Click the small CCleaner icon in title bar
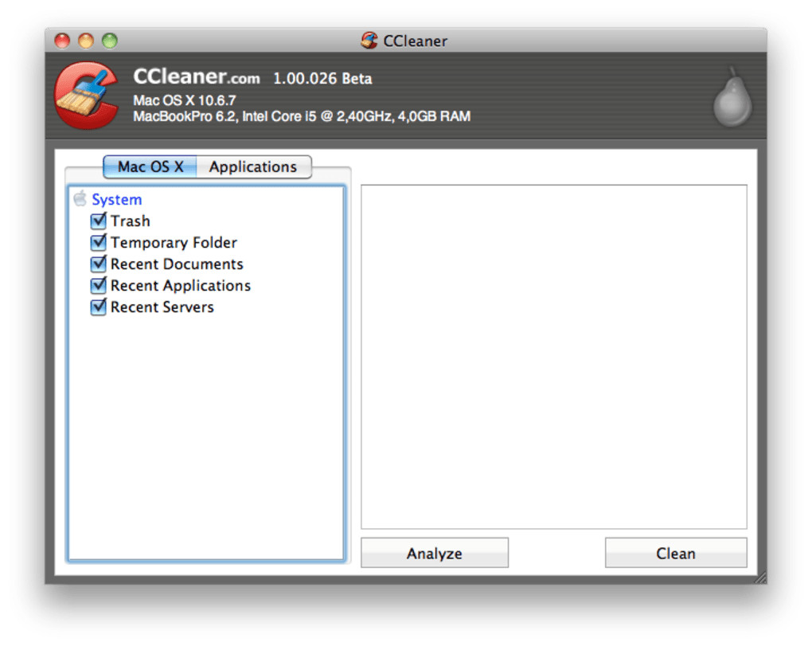 tap(369, 41)
